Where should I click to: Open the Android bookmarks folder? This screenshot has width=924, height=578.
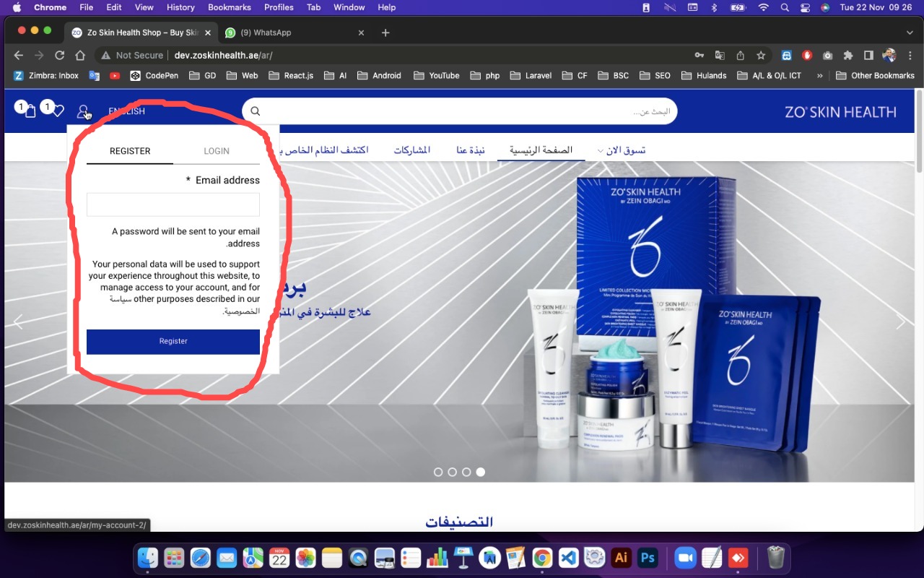pyautogui.click(x=379, y=75)
